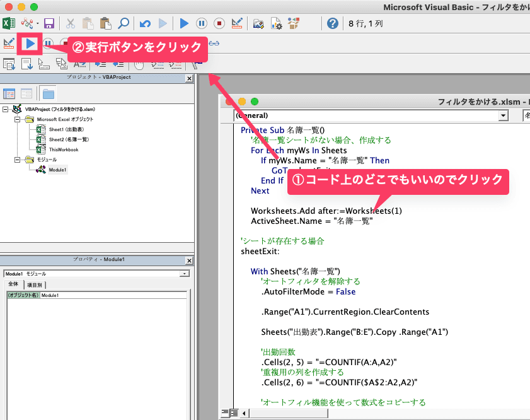Collapse the モジュール folder node
Image resolution: width=530 pixels, height=420 pixels.
click(17, 160)
